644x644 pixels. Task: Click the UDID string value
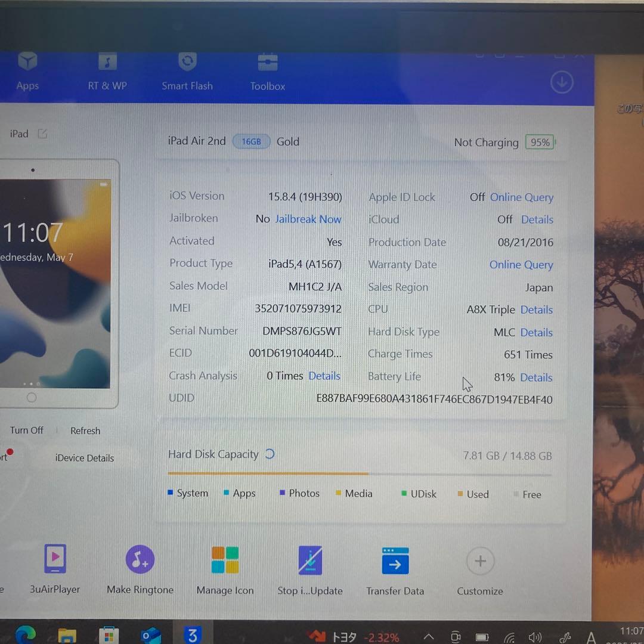pos(434,399)
